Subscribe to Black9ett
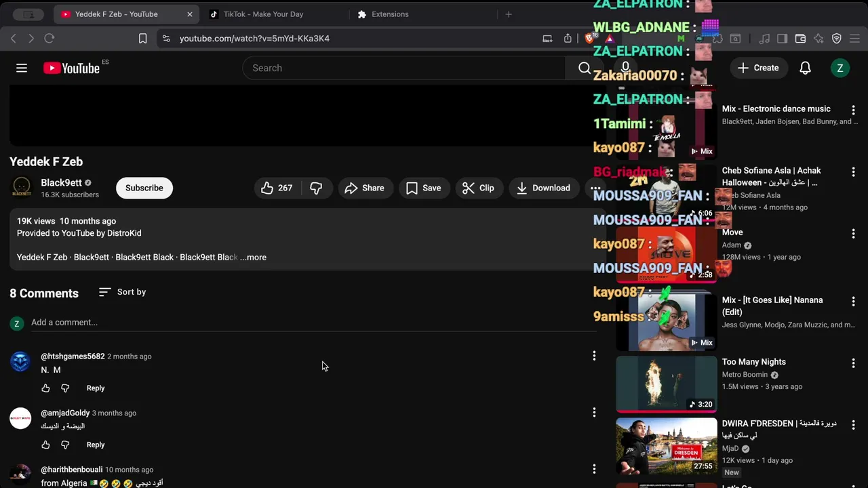Viewport: 868px width, 488px height. [x=144, y=188]
